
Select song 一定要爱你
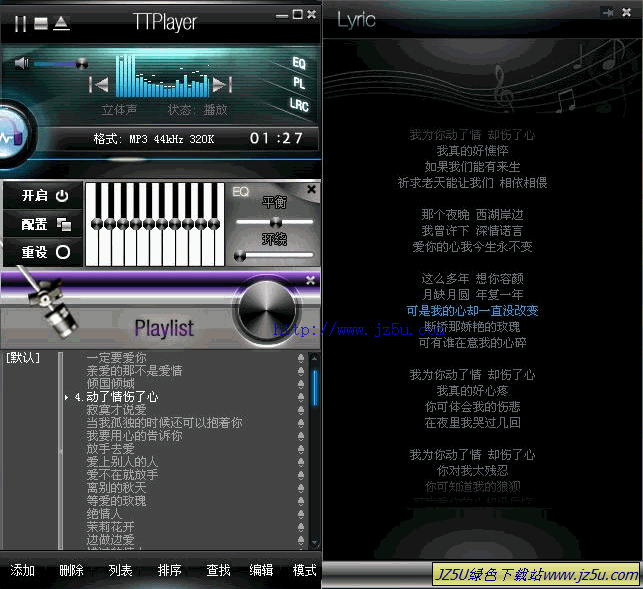(116, 358)
